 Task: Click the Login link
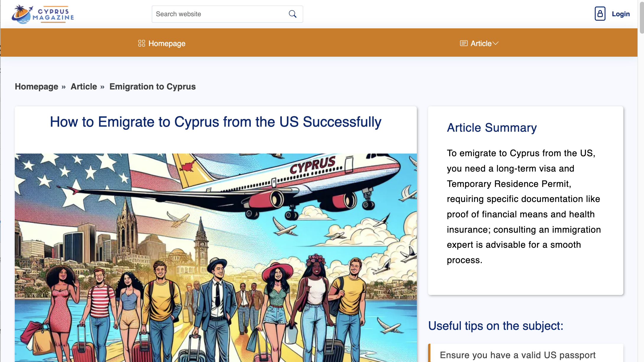(621, 14)
